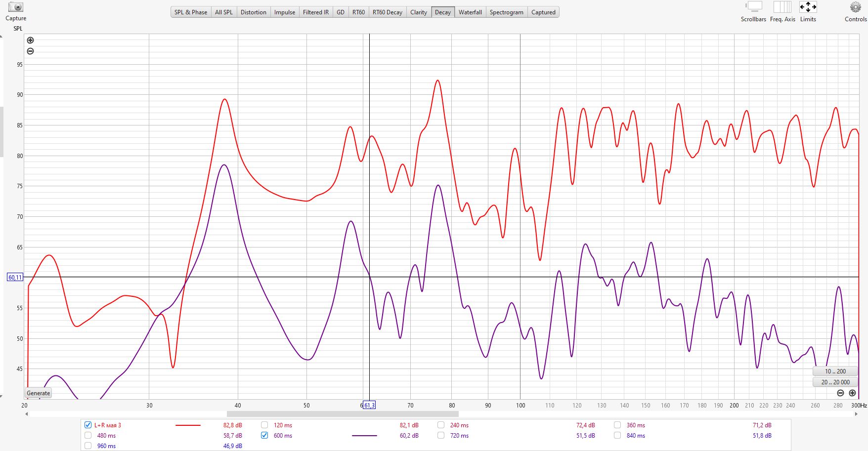
Task: Open the SPL axis selector
Action: click(18, 29)
